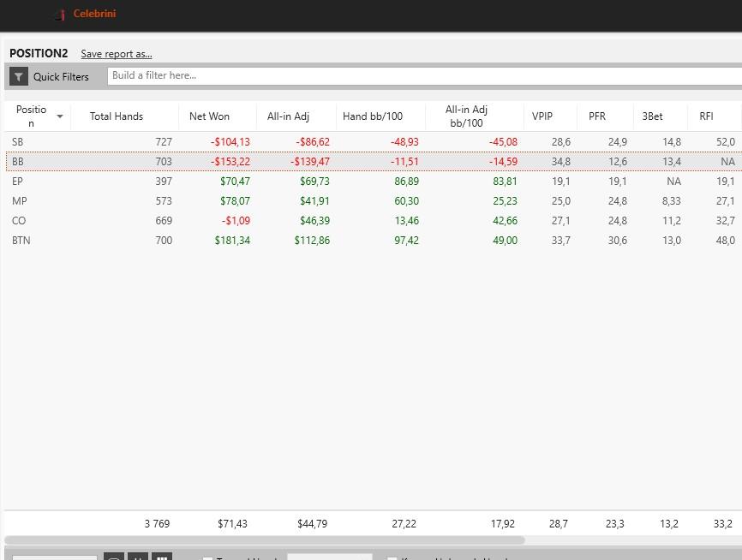Screen dimensions: 742x560
Task: Click the All-in Adj column header
Action: [287, 116]
